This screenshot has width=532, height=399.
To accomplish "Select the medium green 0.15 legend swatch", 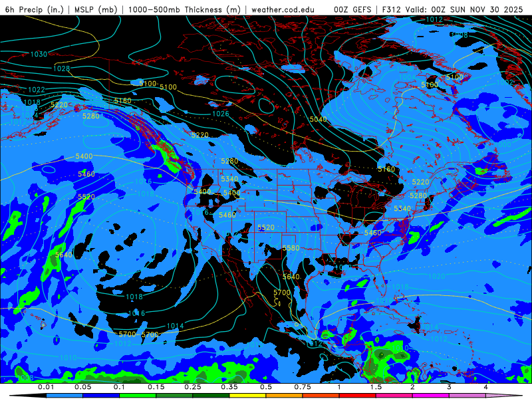I will click(174, 396).
